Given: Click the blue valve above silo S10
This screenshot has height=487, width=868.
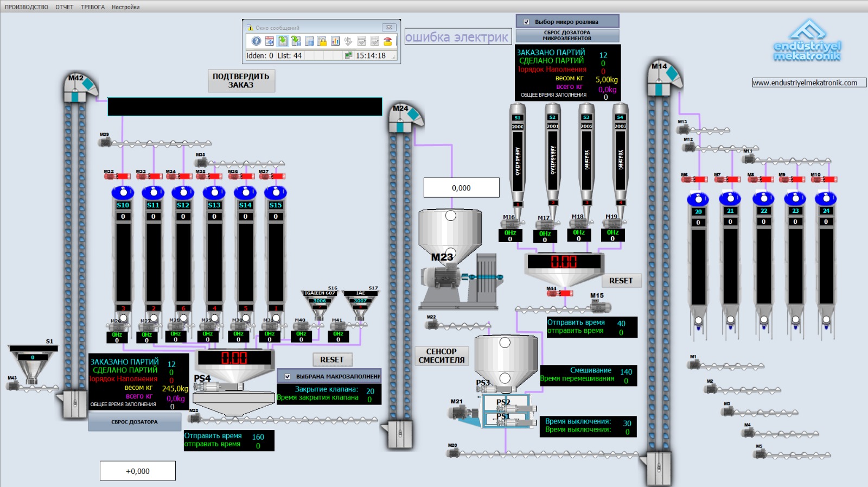Looking at the screenshot, I should coord(123,192).
